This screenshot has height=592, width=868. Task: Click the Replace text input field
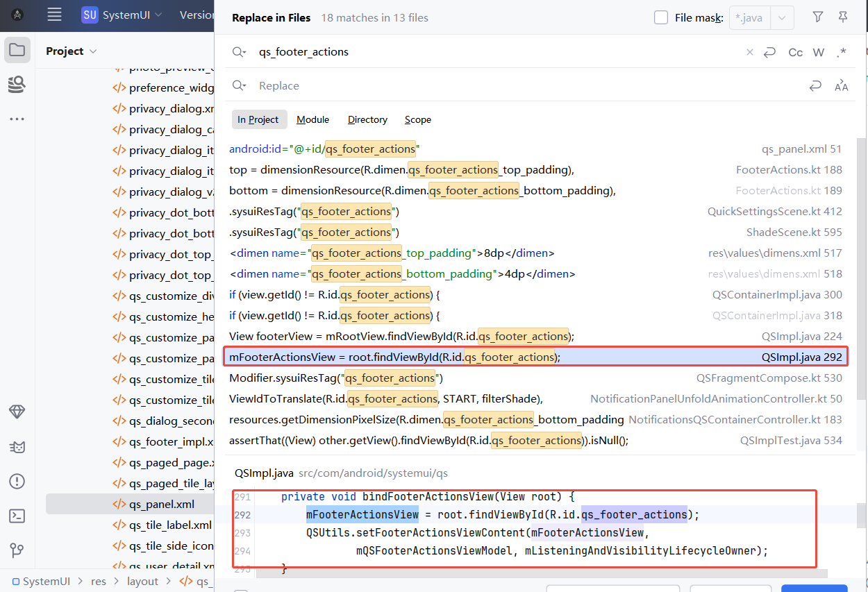tap(528, 85)
